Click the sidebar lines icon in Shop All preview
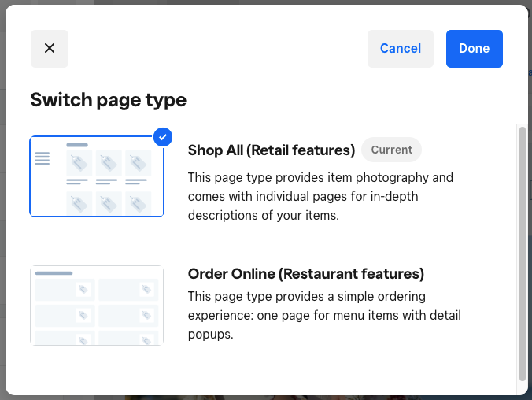The image size is (532, 400). coord(42,158)
